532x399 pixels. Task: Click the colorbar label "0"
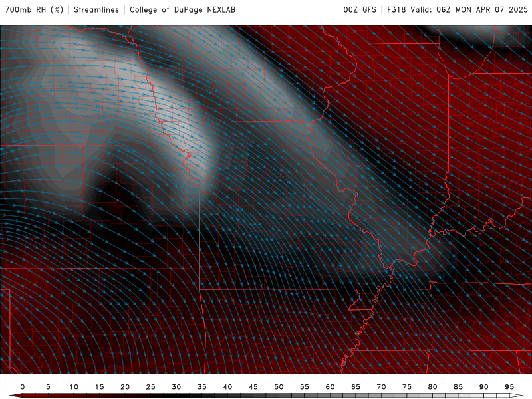pyautogui.click(x=23, y=387)
